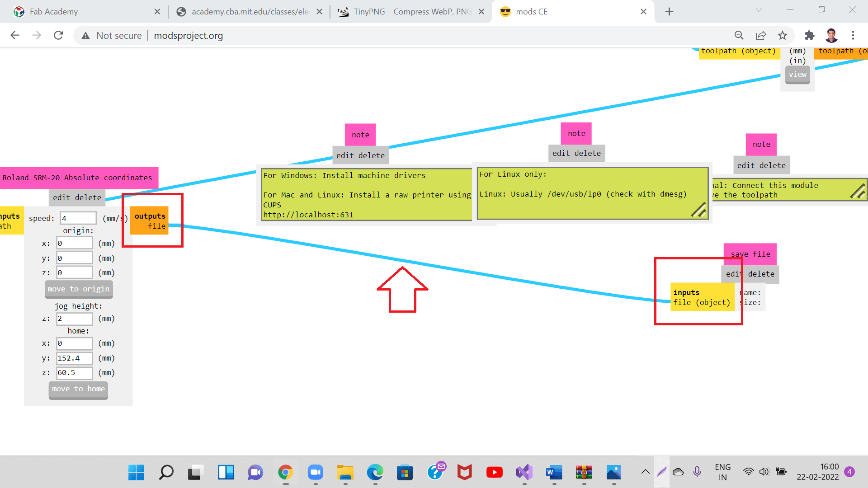Switch to the TinyPNG tab
The width and height of the screenshot is (868, 488).
[x=411, y=12]
